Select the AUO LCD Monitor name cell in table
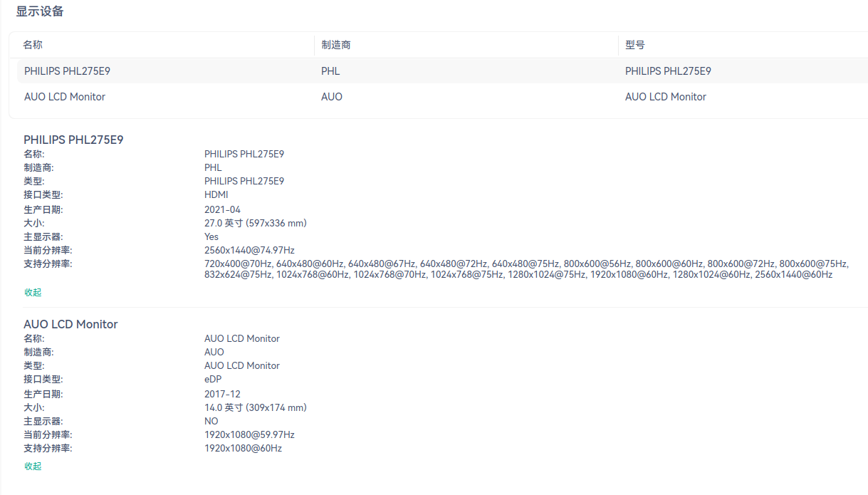The image size is (868, 495). [65, 97]
